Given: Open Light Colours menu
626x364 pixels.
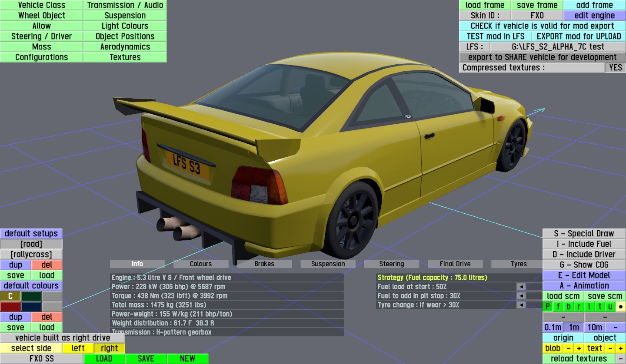Looking at the screenshot, I should click(125, 26).
